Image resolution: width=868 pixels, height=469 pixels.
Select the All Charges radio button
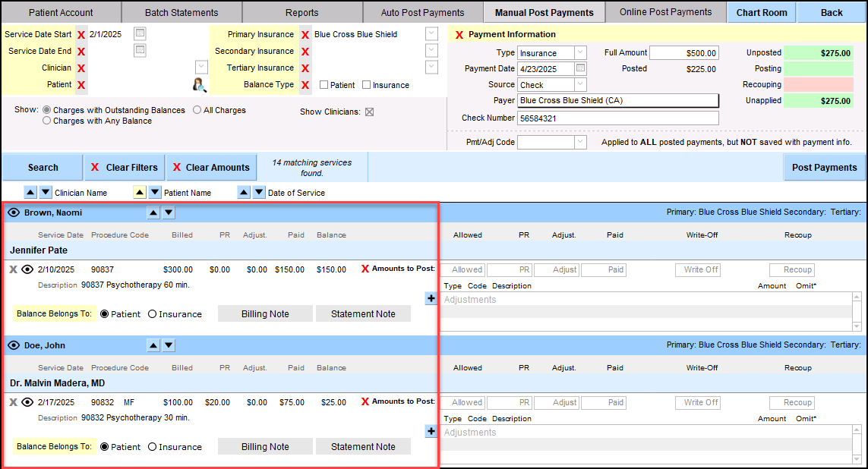(x=197, y=110)
